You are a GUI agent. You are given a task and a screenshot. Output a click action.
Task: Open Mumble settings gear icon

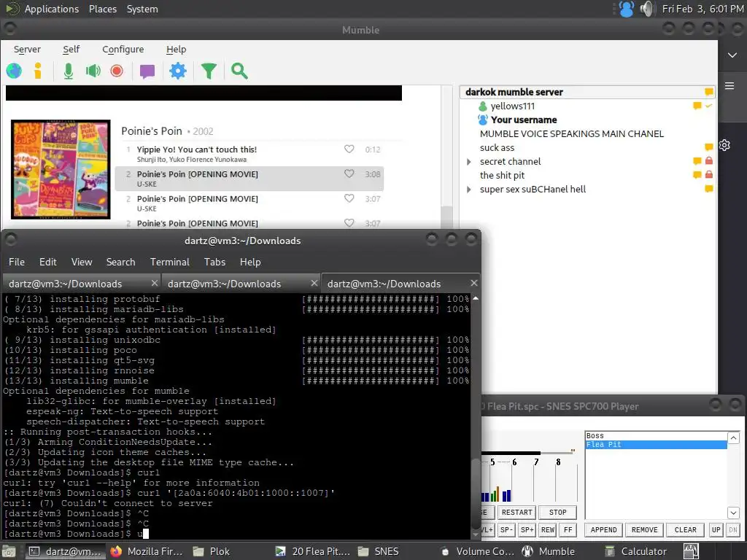(x=178, y=71)
